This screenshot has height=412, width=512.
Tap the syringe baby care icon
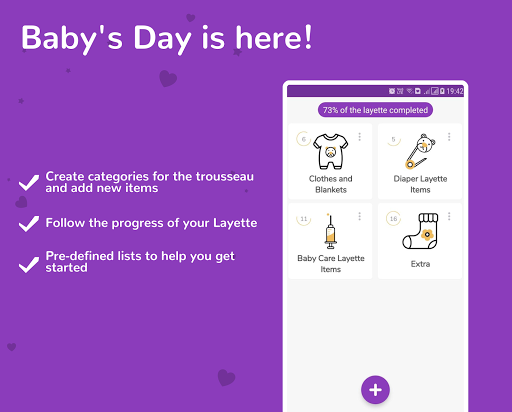330,231
